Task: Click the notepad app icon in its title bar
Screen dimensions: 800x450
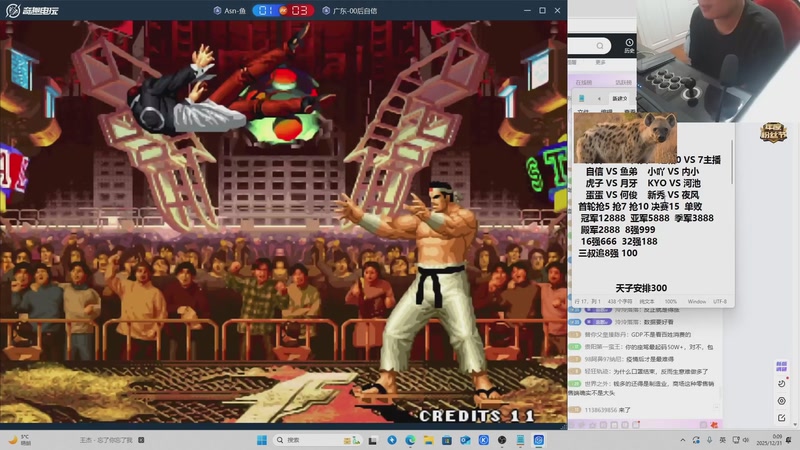Action: [x=582, y=98]
